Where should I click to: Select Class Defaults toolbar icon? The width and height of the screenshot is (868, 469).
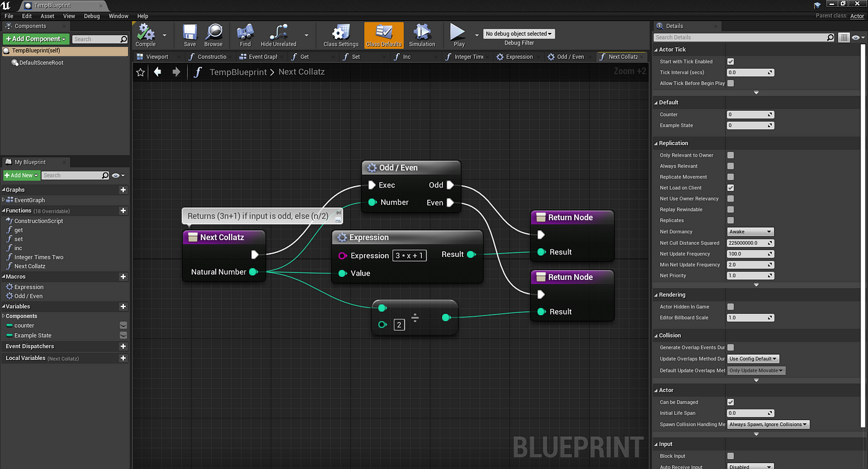click(384, 35)
